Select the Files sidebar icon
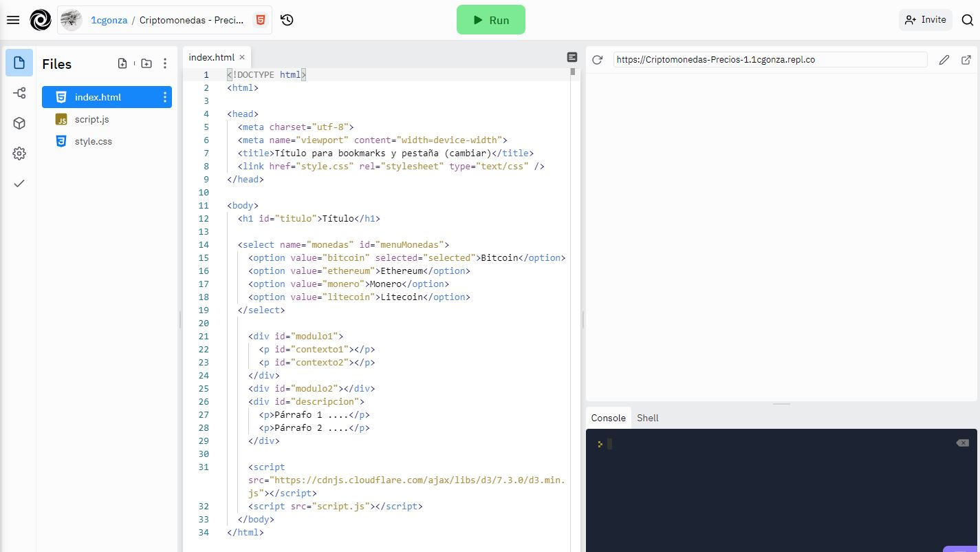This screenshot has width=980, height=552. [x=19, y=63]
